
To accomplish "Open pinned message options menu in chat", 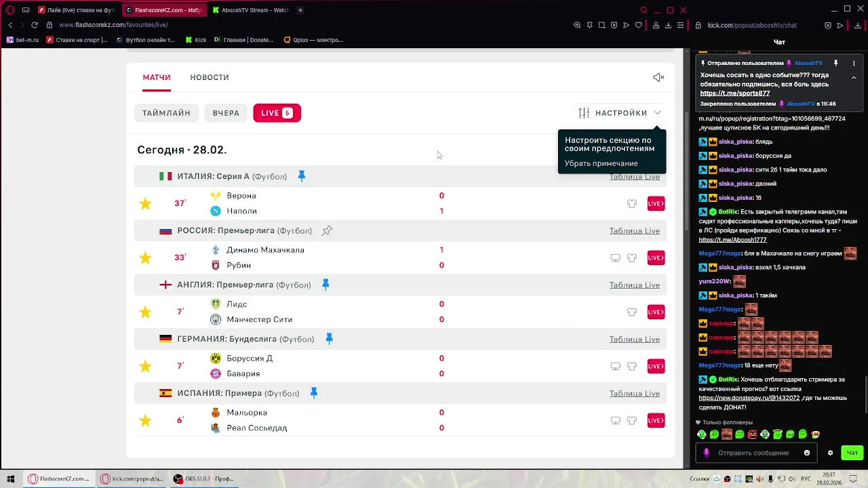I will [854, 63].
